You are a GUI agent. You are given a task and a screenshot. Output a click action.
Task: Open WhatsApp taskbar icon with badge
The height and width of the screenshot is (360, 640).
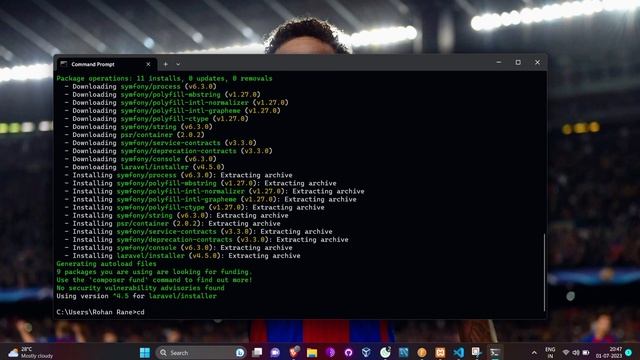click(385, 352)
